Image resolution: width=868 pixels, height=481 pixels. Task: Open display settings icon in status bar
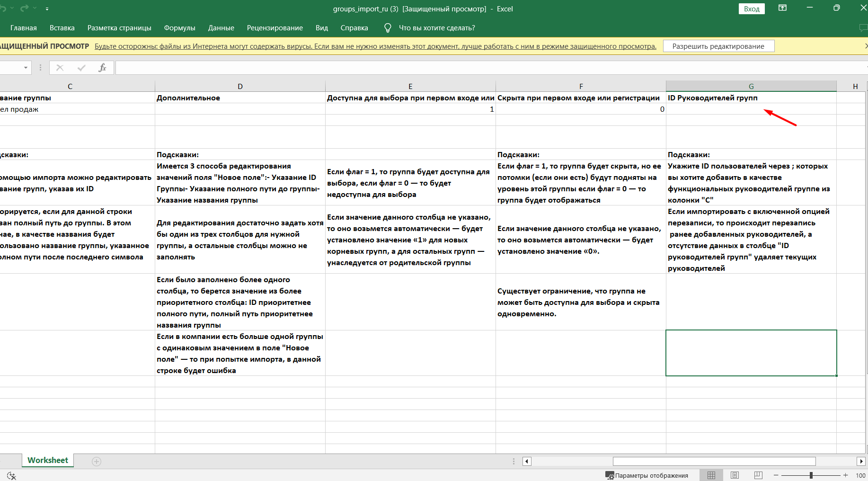click(x=610, y=475)
